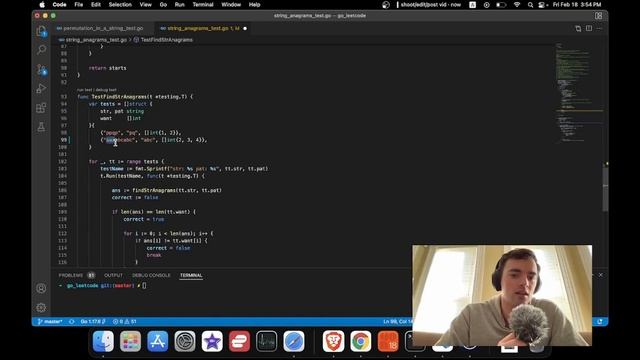640x360 pixels.
Task: Click the unsaved dot on string_anagrams_test.go tab
Action: (245, 29)
